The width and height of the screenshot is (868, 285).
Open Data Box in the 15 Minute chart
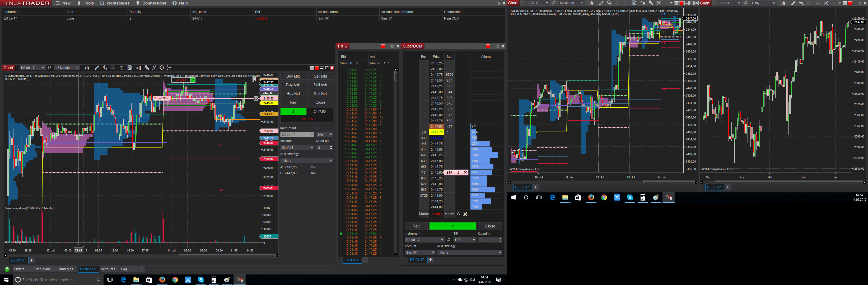[x=130, y=68]
